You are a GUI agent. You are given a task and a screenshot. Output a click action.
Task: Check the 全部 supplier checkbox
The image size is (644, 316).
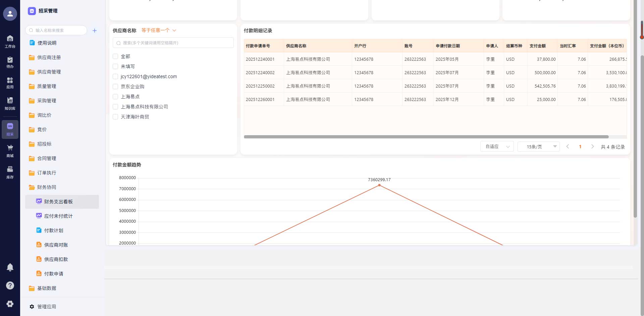pyautogui.click(x=115, y=56)
